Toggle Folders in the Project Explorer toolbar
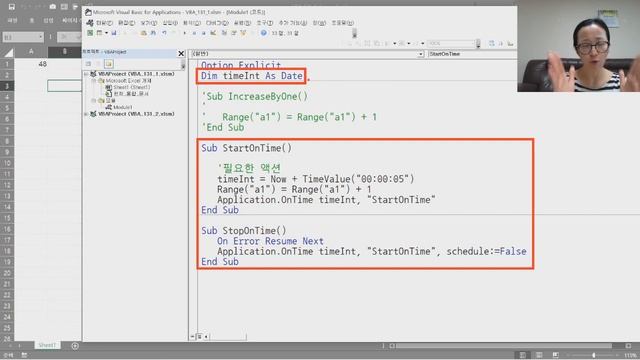 point(109,64)
